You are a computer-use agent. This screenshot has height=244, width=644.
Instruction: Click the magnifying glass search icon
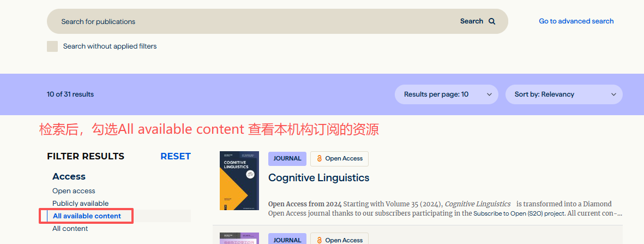click(492, 21)
